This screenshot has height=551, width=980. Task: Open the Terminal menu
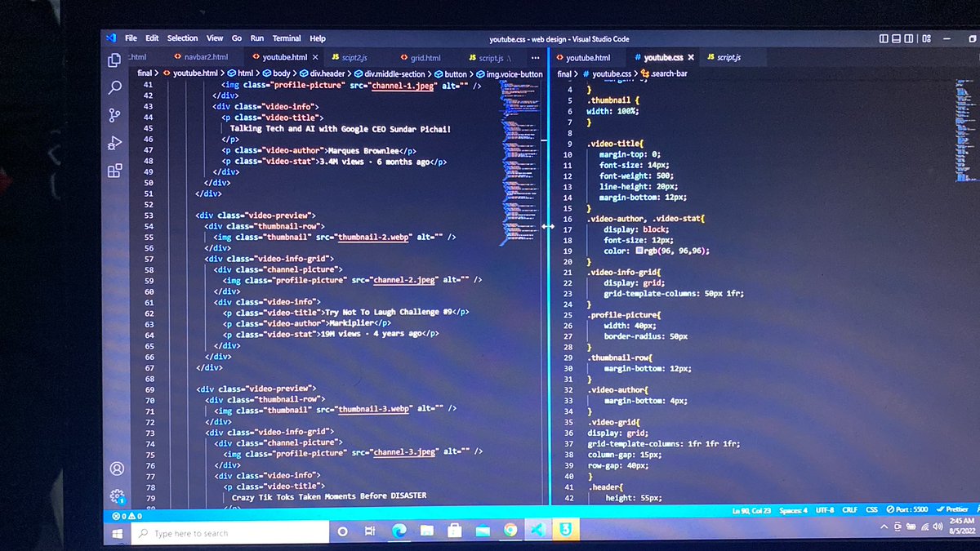(x=287, y=38)
